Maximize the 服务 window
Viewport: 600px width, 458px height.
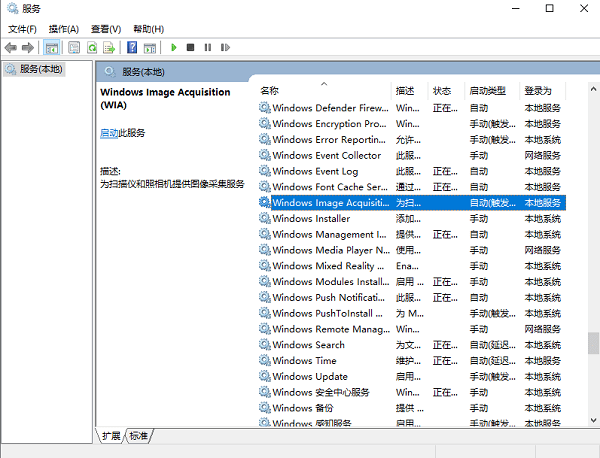click(549, 8)
